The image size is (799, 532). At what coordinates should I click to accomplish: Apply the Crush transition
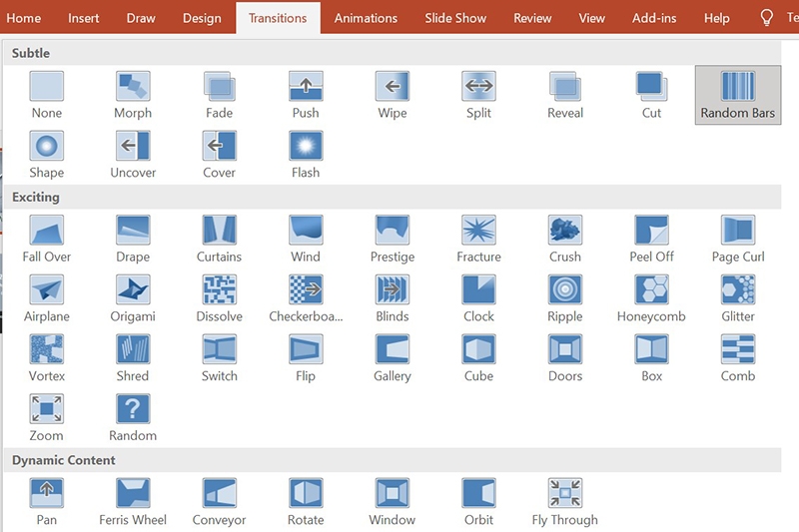coord(565,239)
